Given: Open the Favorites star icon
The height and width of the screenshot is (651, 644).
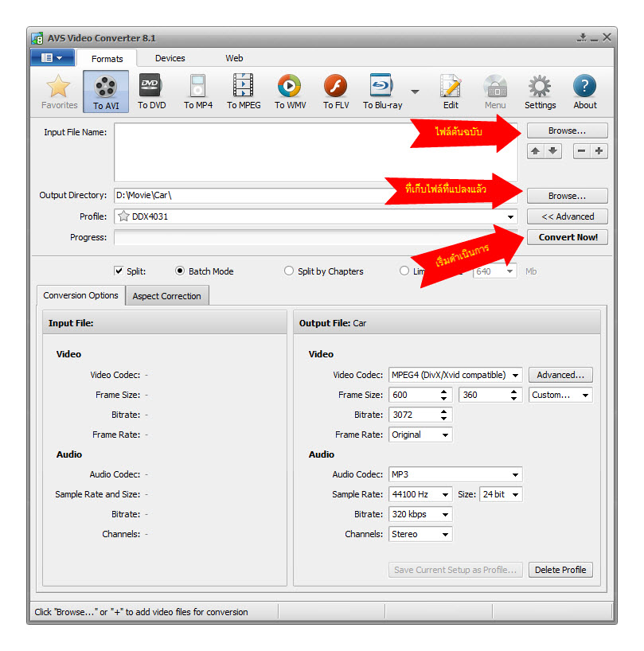Looking at the screenshot, I should point(59,92).
